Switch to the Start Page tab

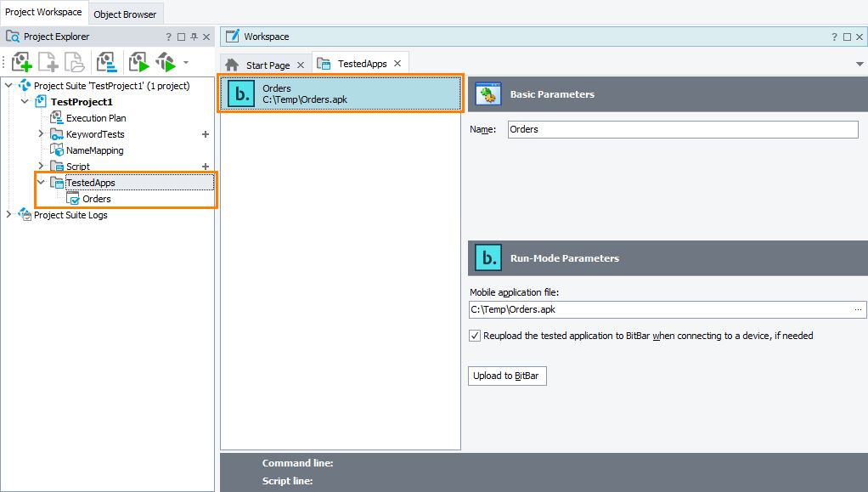pyautogui.click(x=268, y=65)
